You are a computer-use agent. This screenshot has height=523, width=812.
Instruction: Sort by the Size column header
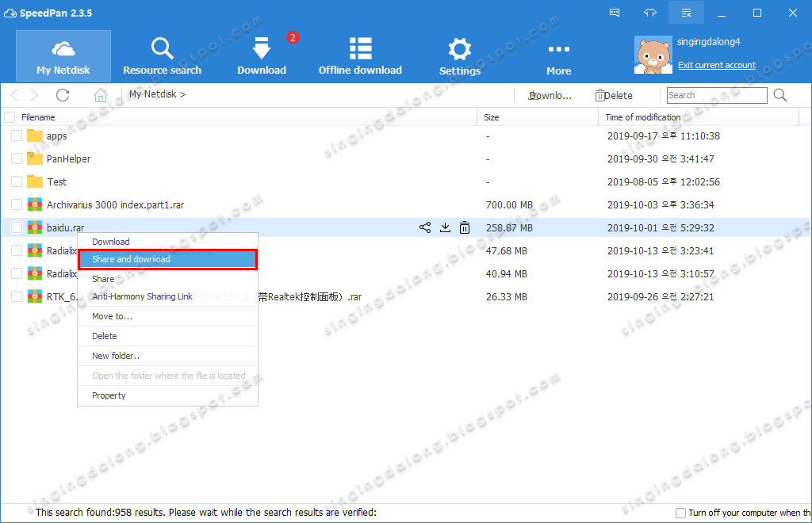click(x=492, y=117)
